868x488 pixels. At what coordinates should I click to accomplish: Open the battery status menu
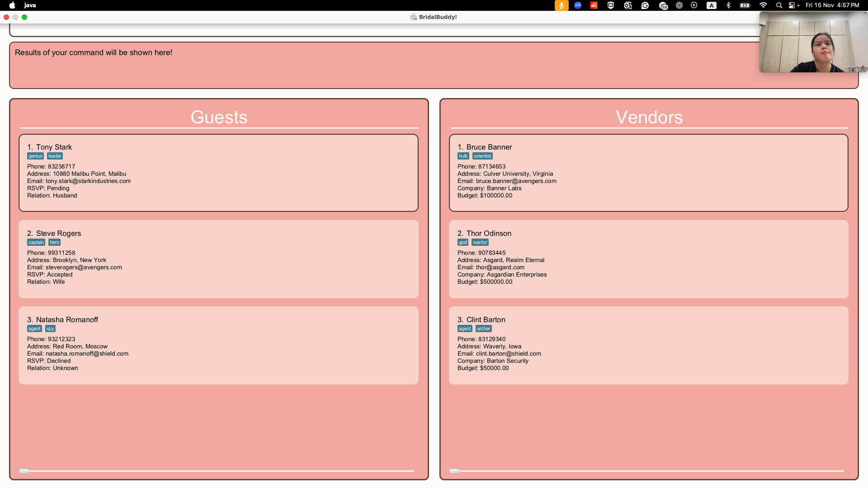coord(745,5)
